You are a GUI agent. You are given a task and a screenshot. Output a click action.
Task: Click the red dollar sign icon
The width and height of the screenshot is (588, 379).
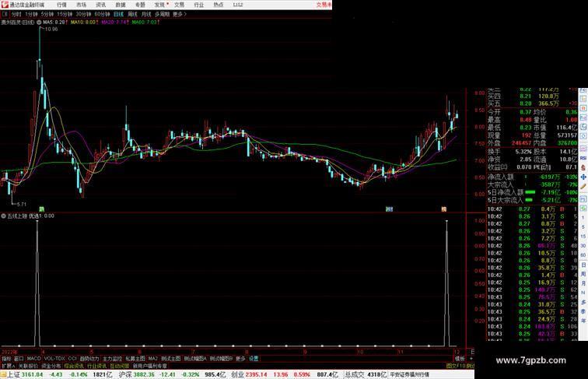583,168
